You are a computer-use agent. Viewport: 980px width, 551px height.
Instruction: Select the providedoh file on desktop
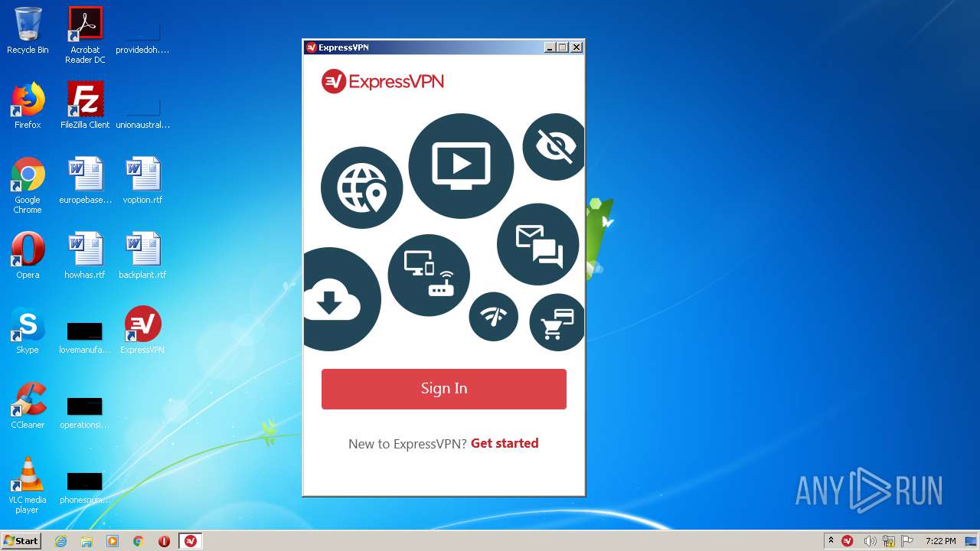pos(142,40)
